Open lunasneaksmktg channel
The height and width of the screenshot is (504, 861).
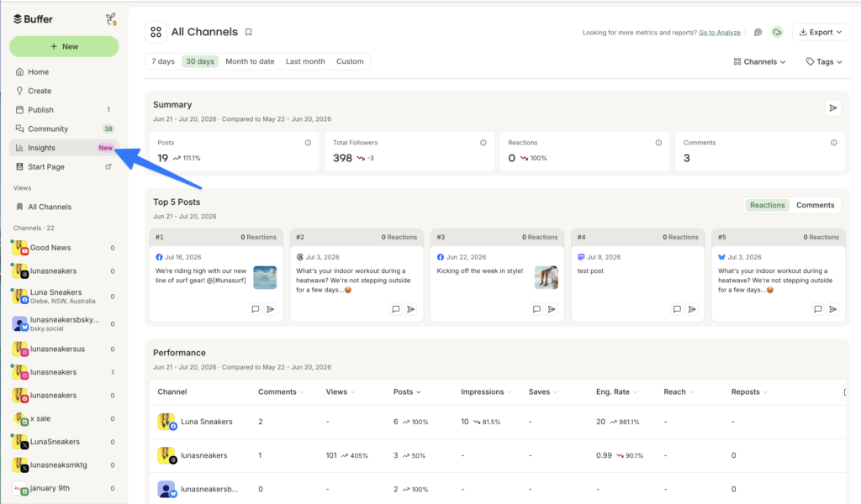(64, 465)
